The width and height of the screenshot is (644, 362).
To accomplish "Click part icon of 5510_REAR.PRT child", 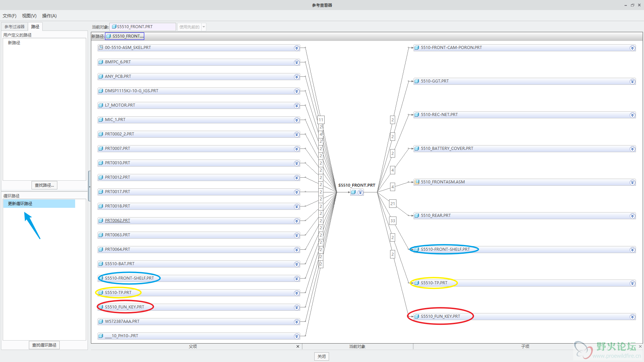I will (x=417, y=216).
